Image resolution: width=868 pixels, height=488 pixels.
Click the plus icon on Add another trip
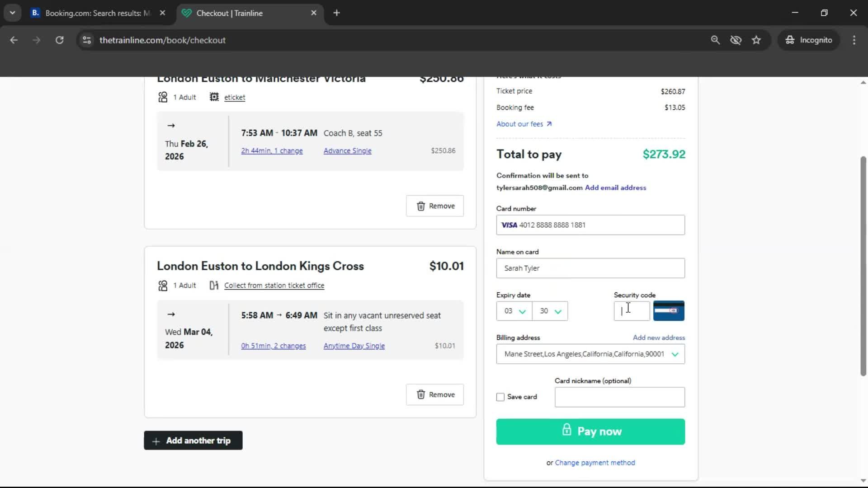[x=155, y=441]
